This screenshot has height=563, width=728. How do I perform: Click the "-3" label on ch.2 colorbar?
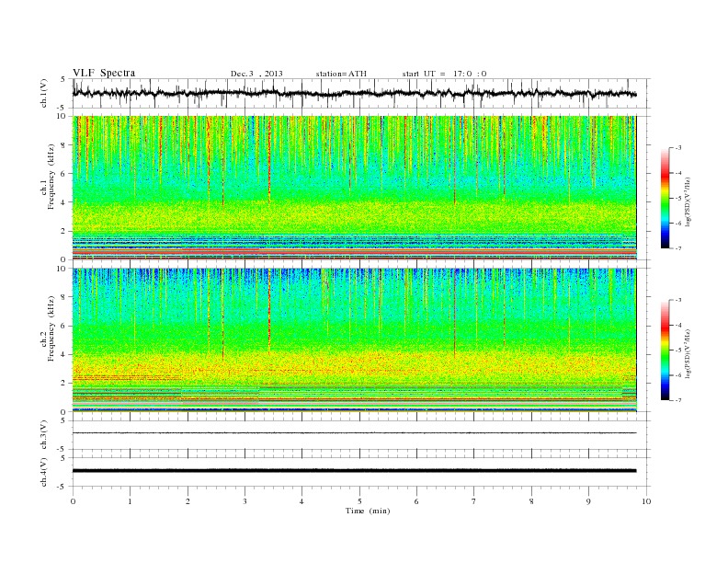click(678, 300)
